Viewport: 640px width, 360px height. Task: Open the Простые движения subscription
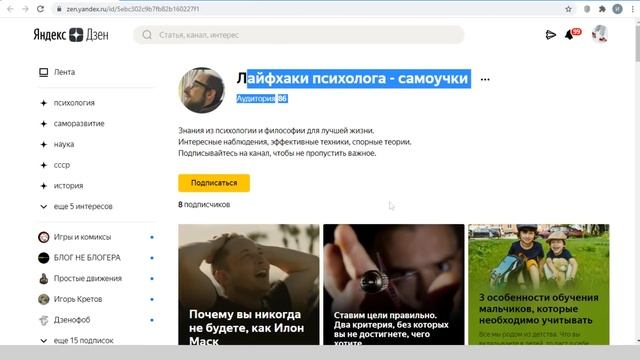[x=88, y=279]
